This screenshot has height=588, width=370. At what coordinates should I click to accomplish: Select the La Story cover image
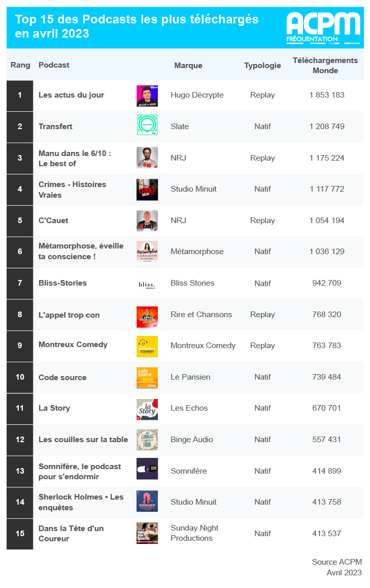pyautogui.click(x=147, y=409)
